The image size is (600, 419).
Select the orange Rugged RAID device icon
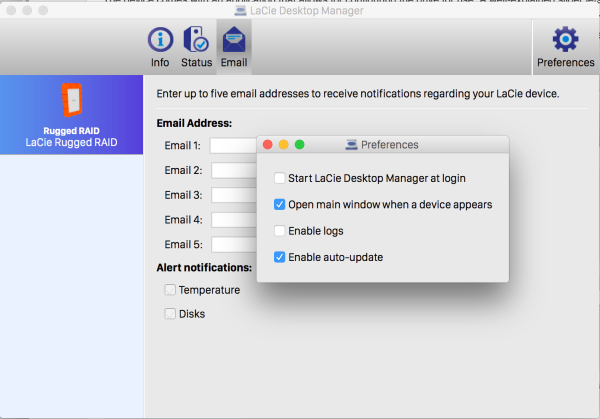pyautogui.click(x=72, y=100)
